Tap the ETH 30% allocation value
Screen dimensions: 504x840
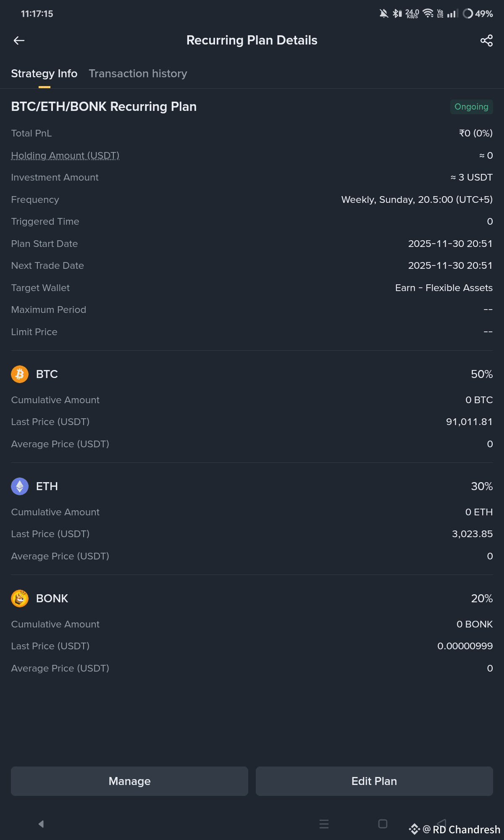(481, 486)
